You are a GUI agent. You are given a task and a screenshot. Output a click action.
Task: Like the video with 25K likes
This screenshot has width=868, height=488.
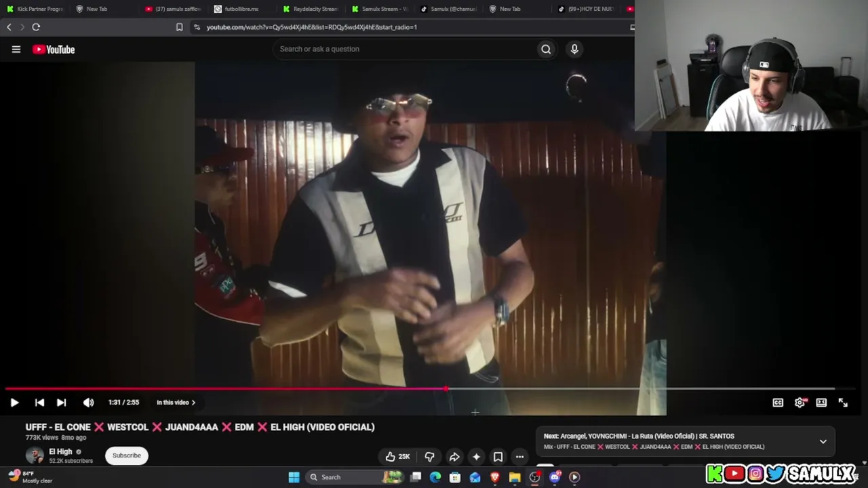pyautogui.click(x=397, y=457)
